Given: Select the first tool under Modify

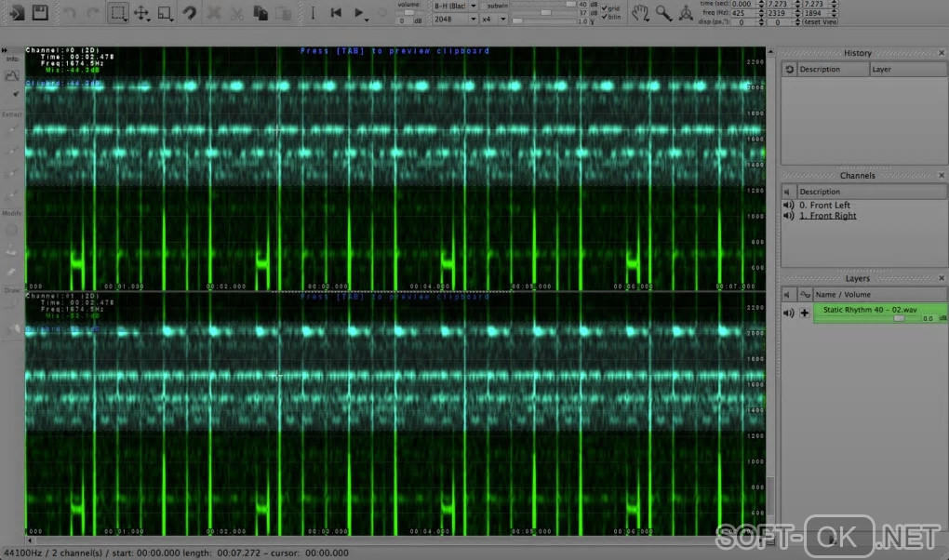Looking at the screenshot, I should [x=11, y=230].
